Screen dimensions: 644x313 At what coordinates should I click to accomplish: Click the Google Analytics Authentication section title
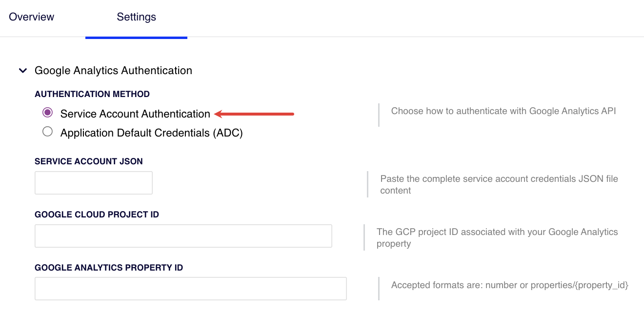coord(113,70)
